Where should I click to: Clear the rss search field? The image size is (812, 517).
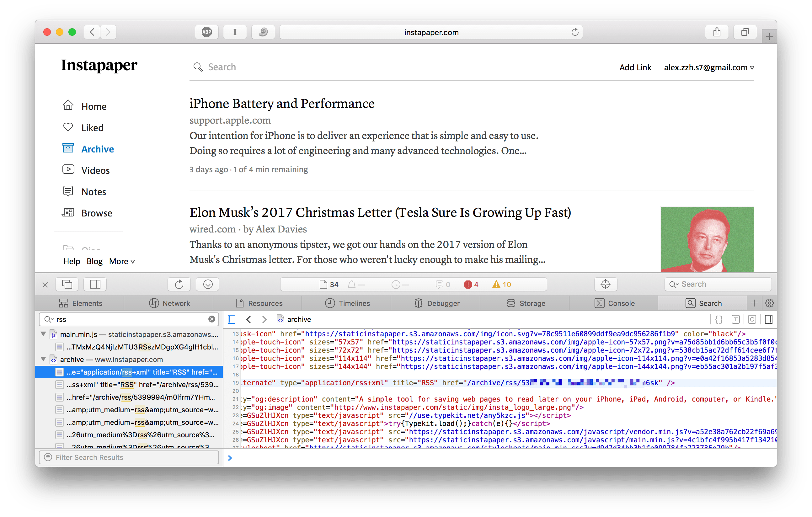[212, 319]
